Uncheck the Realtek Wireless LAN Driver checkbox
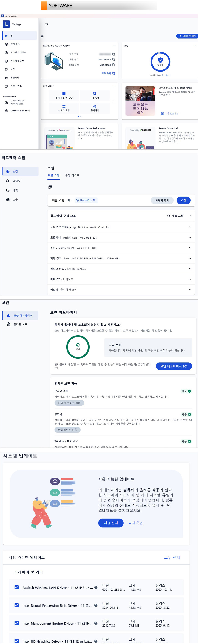Viewport: 198px width, 644px height. point(17,587)
